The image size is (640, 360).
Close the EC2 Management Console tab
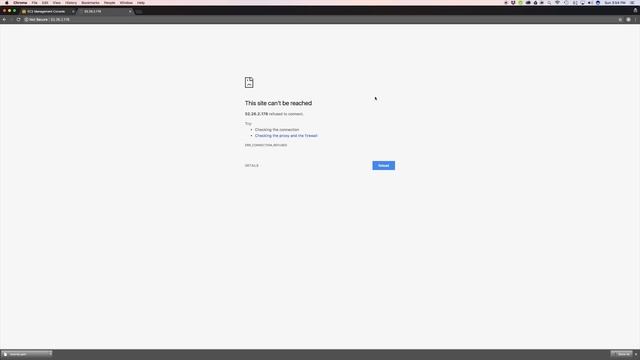pos(73,11)
